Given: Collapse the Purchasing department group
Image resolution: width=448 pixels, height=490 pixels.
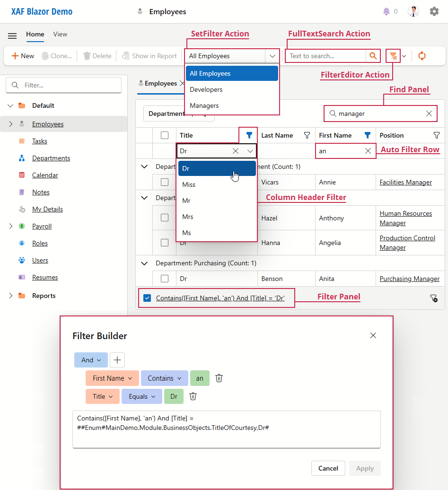Looking at the screenshot, I should click(144, 263).
